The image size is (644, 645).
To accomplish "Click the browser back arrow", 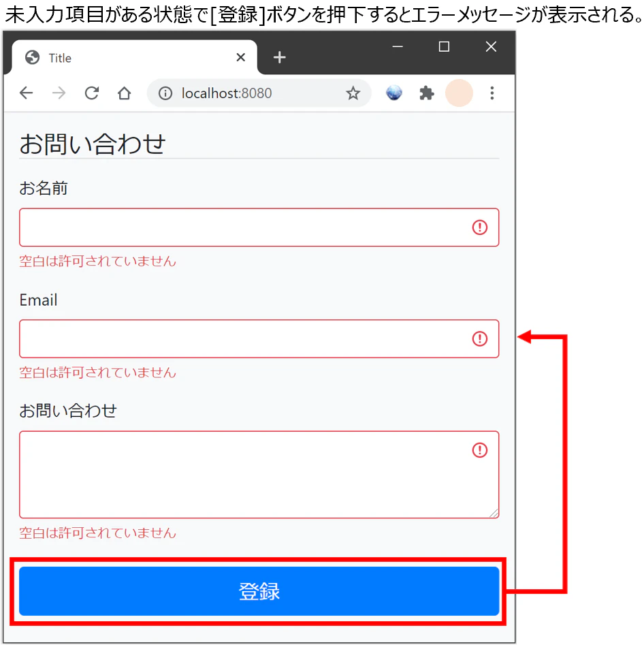I will [26, 93].
